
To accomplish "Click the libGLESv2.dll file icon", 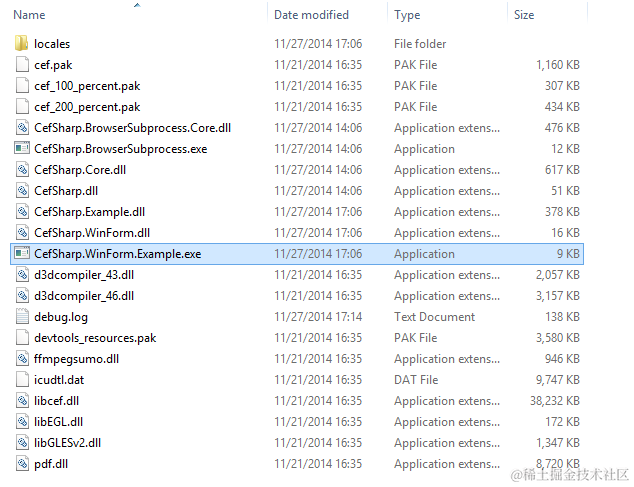I will coord(22,443).
